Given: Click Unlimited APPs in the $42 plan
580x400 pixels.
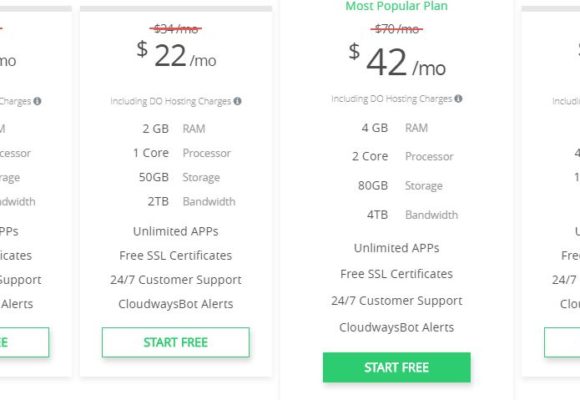Looking at the screenshot, I should (397, 248).
